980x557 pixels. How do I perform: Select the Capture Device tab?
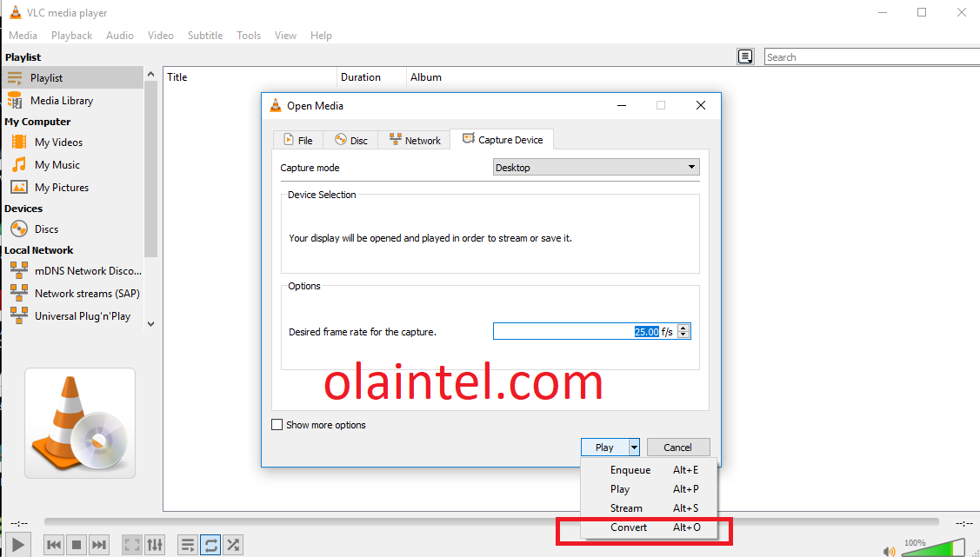click(503, 139)
